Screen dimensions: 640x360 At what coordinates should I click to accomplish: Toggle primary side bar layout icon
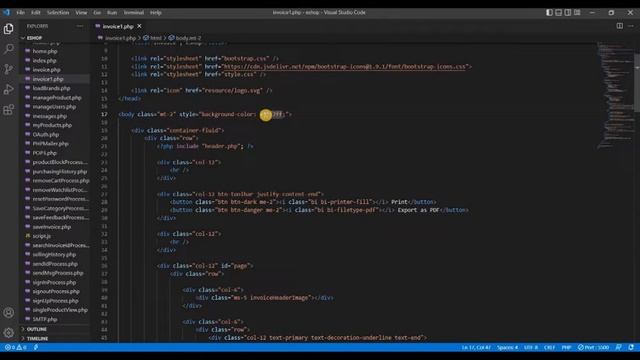(x=549, y=13)
